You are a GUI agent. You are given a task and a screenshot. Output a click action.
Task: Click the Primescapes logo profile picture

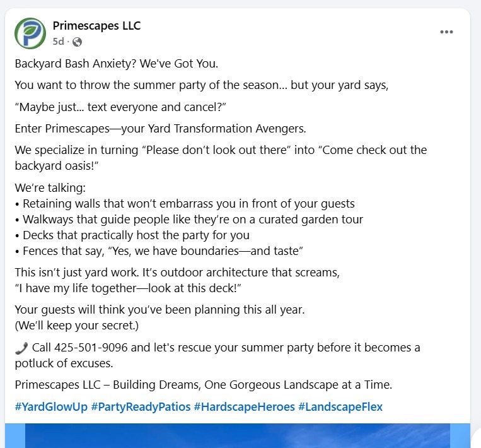[30, 33]
